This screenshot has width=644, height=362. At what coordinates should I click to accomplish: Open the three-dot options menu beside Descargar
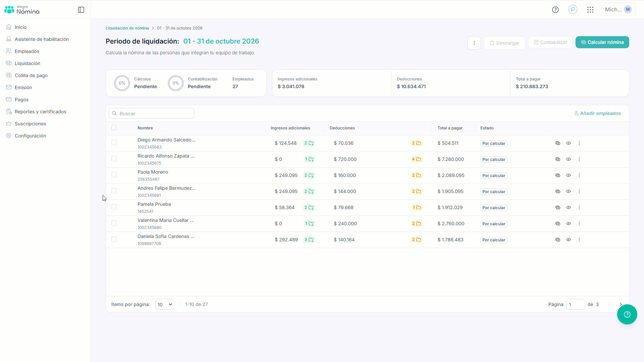pyautogui.click(x=474, y=43)
